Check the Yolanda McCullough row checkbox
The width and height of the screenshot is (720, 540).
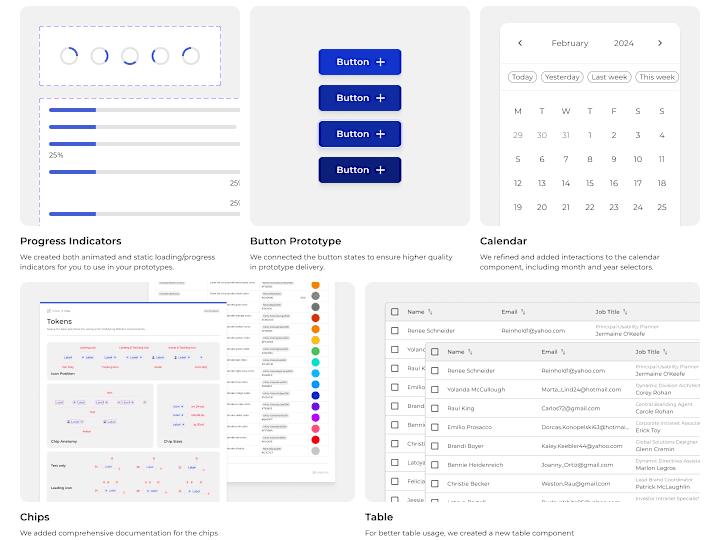click(435, 389)
